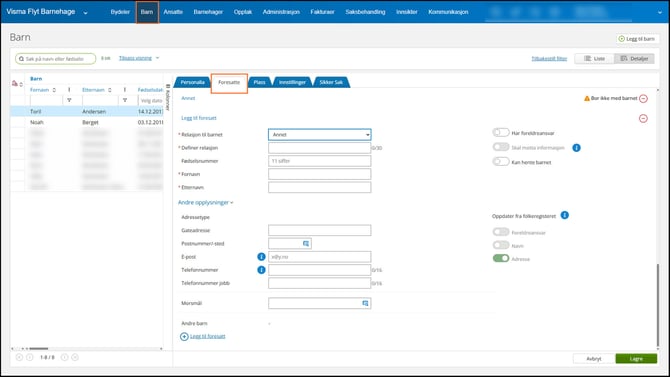Click the Etternavn filter funnel icon
The image size is (670, 377).
click(125, 100)
